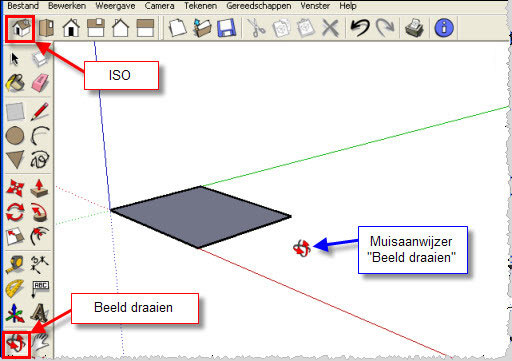Switch to Front view house icon
Image resolution: width=512 pixels, height=361 pixels.
pos(71,28)
